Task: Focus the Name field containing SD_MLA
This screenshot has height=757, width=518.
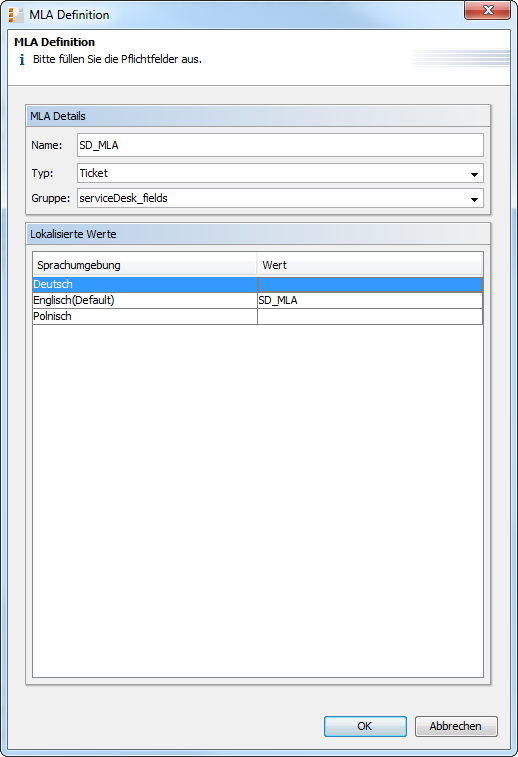Action: [x=280, y=145]
